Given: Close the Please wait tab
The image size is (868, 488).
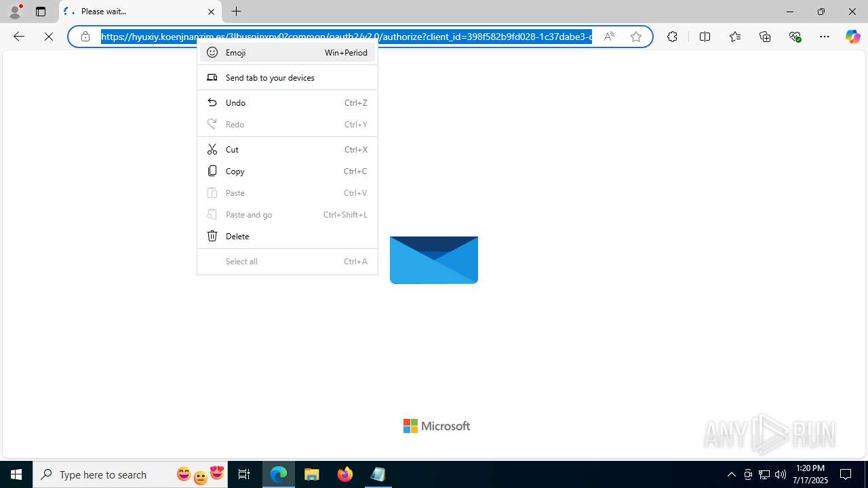Looking at the screenshot, I should pos(211,12).
